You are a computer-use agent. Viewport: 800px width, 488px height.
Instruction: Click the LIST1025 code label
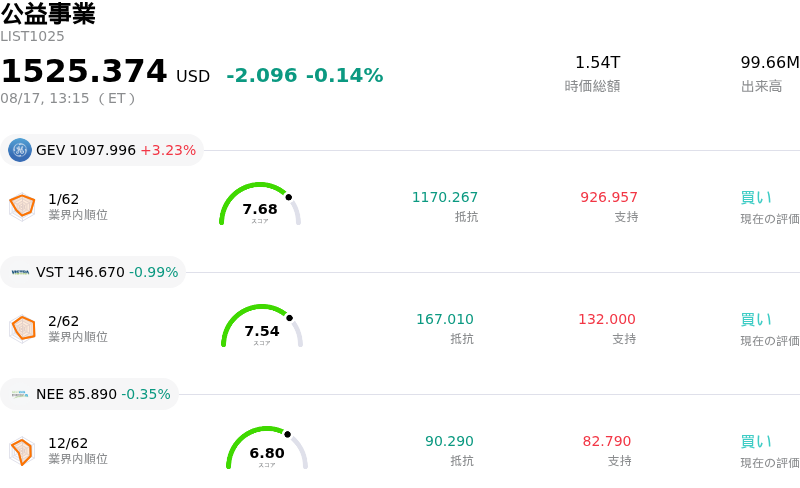32,36
